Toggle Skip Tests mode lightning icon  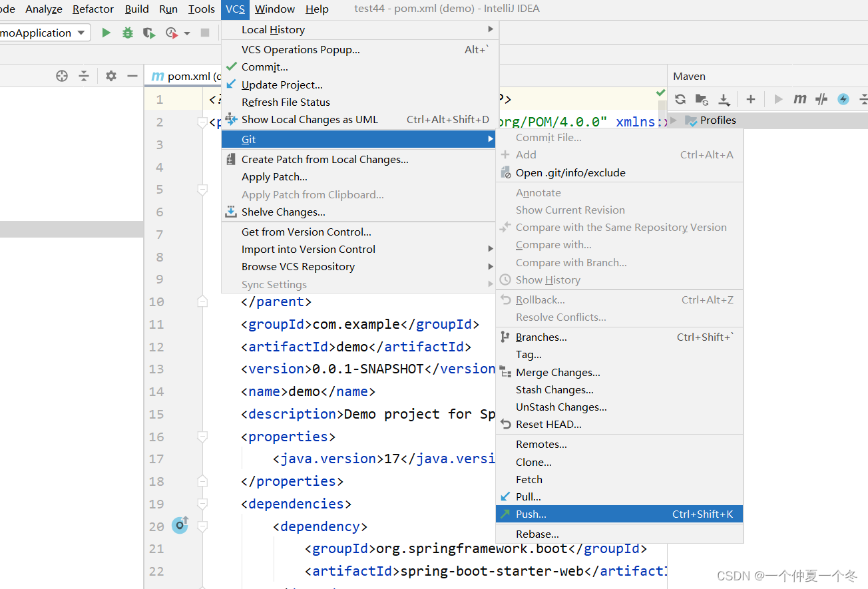pyautogui.click(x=843, y=99)
